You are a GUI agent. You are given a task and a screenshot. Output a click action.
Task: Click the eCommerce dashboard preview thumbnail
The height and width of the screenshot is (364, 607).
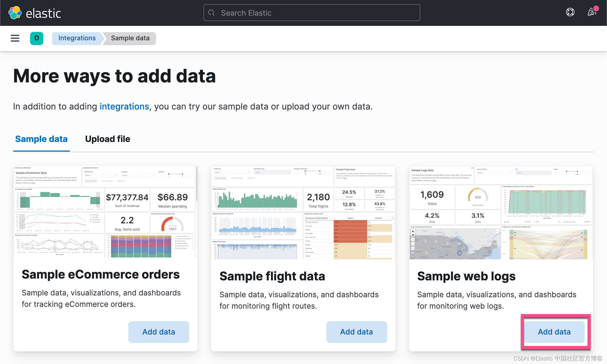[x=105, y=212]
